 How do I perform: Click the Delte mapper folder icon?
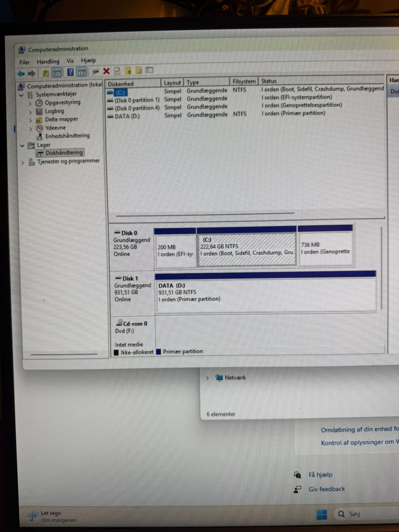click(x=39, y=120)
